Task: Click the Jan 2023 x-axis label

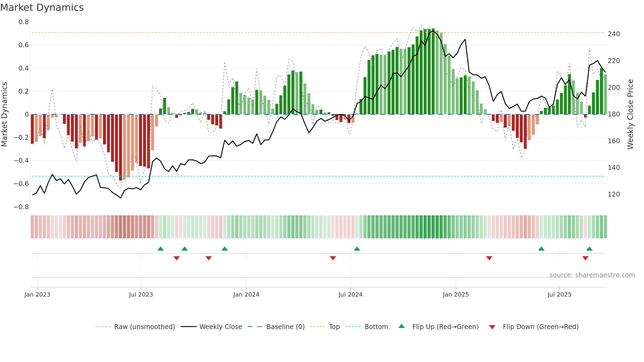Action: pos(37,294)
